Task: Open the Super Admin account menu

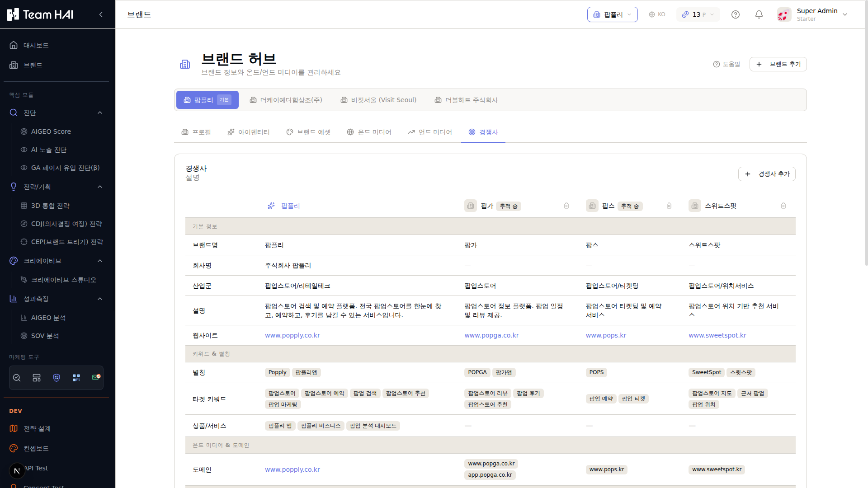Action: [813, 14]
